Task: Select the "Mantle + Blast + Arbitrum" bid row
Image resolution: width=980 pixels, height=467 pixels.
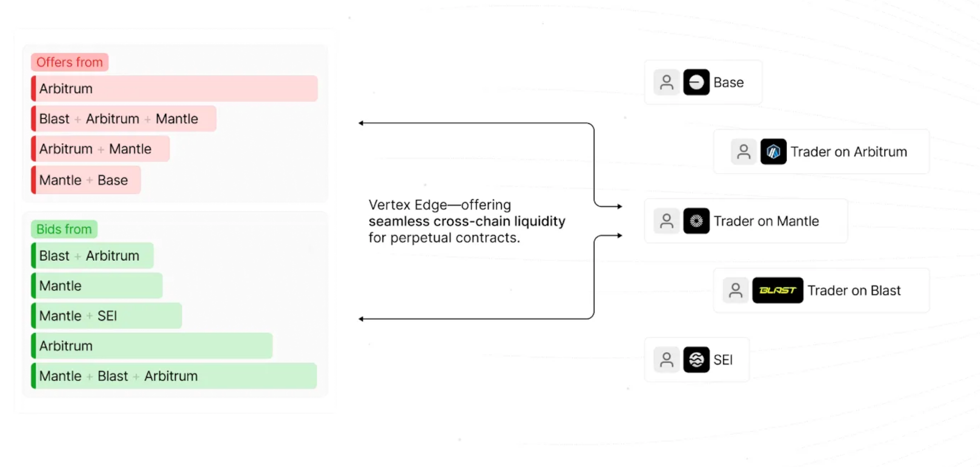Action: pos(174,376)
